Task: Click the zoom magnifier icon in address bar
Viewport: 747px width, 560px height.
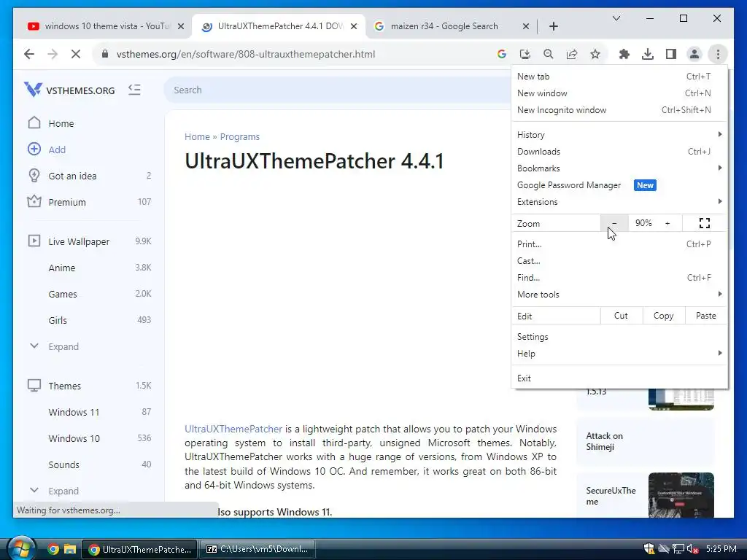Action: 549,54
